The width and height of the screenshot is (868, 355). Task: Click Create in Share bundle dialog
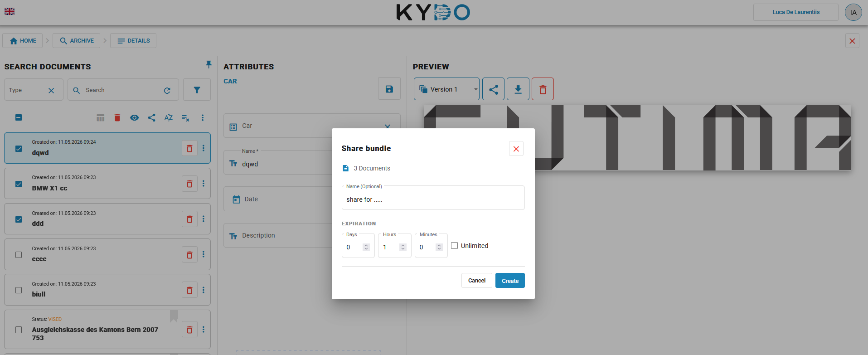(x=510, y=281)
